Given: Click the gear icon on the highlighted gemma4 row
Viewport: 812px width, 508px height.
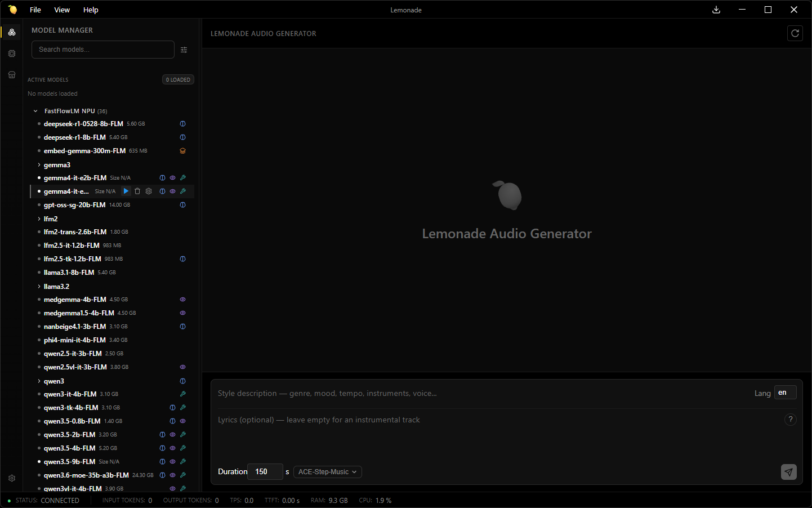Looking at the screenshot, I should click(149, 191).
